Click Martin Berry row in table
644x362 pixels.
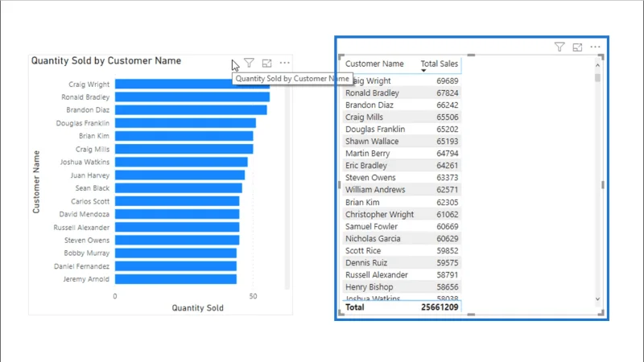tap(401, 154)
